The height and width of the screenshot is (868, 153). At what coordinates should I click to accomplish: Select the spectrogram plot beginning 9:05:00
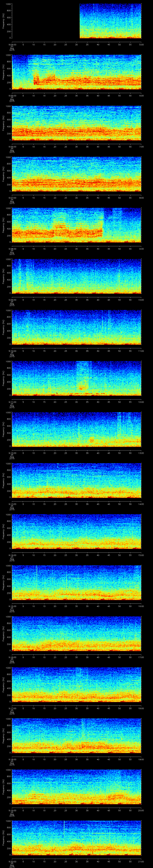tap(77, 72)
